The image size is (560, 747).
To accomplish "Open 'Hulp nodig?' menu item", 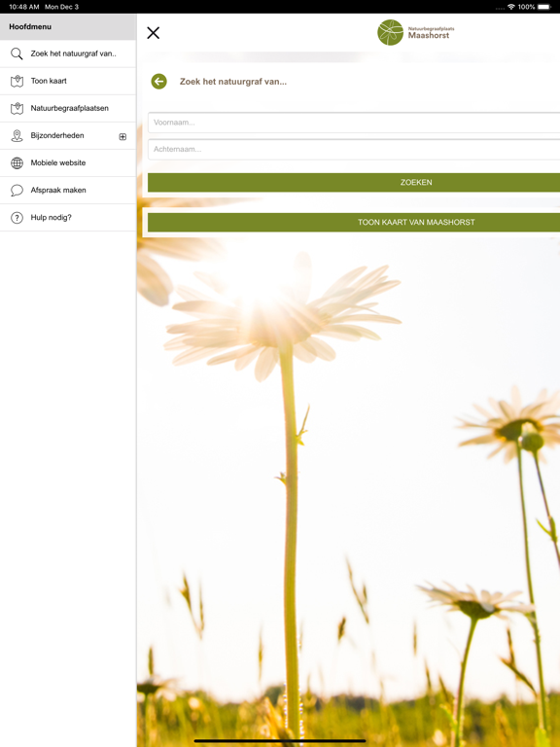I will 68,218.
